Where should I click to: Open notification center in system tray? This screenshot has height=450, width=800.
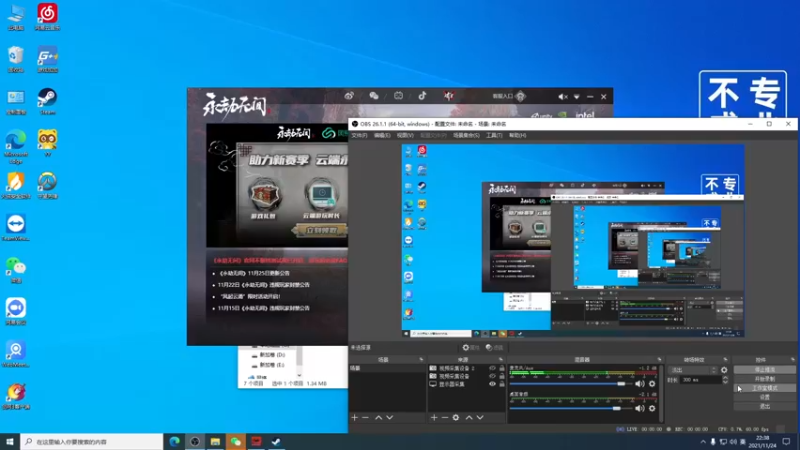[786, 442]
